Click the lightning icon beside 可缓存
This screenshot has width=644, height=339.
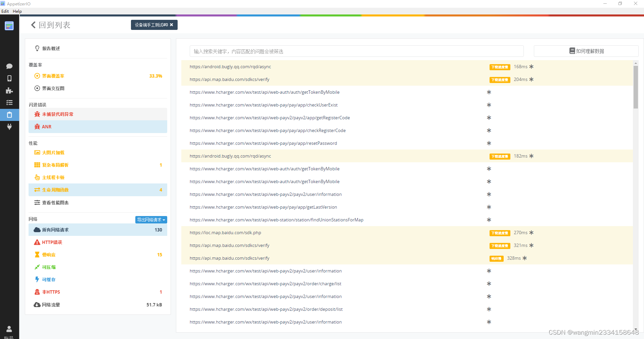click(37, 280)
